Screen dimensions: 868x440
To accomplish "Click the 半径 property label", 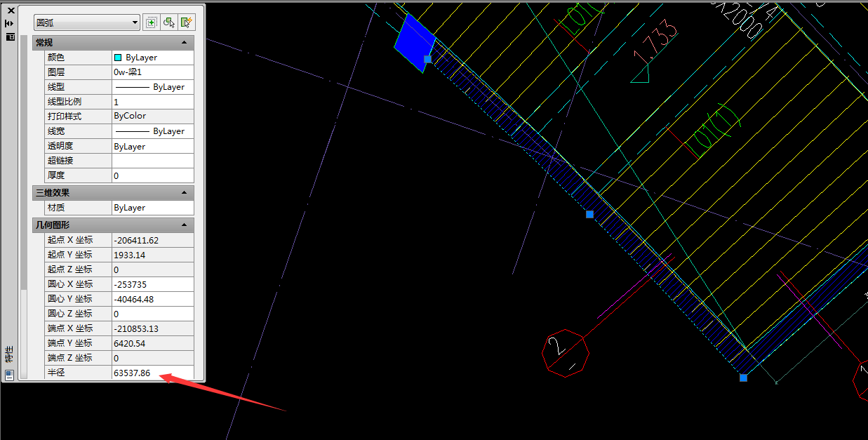I will (56, 373).
